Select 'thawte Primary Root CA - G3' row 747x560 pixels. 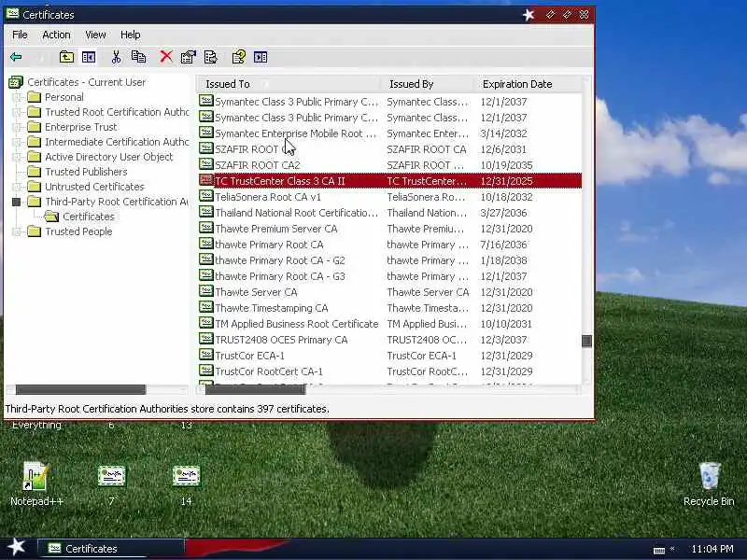389,276
